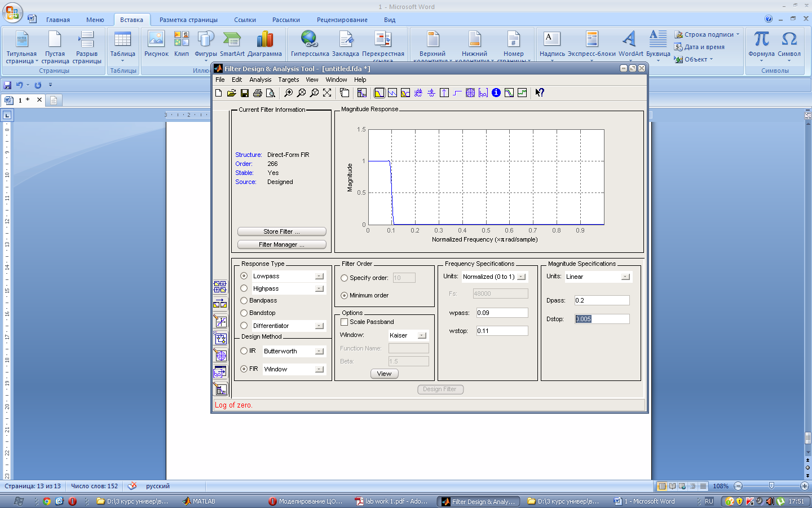Show Magnitude and Phase Responses icon
Viewport: 812px width, 508px height.
(x=405, y=93)
